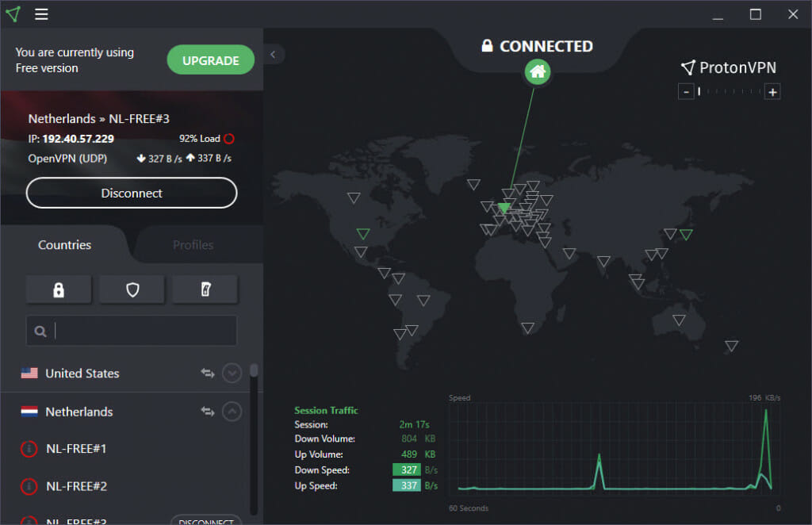Click the Up Speed 337 value

pyautogui.click(x=407, y=485)
